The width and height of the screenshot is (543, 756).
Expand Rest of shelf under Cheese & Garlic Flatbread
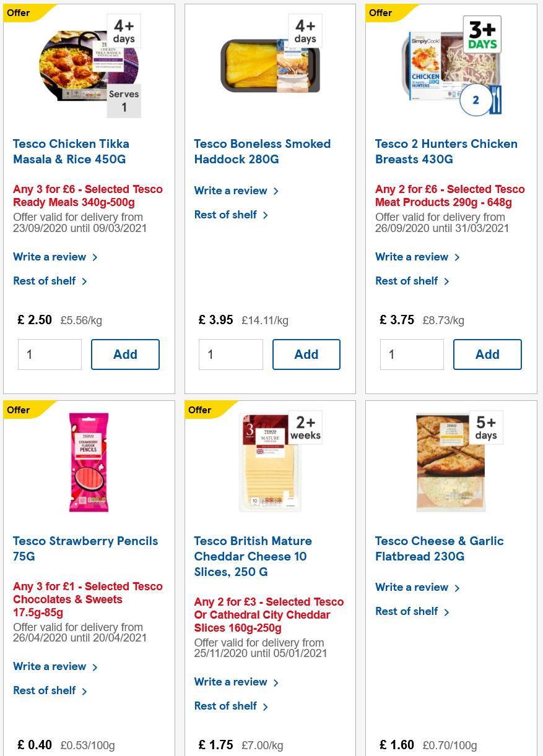406,611
